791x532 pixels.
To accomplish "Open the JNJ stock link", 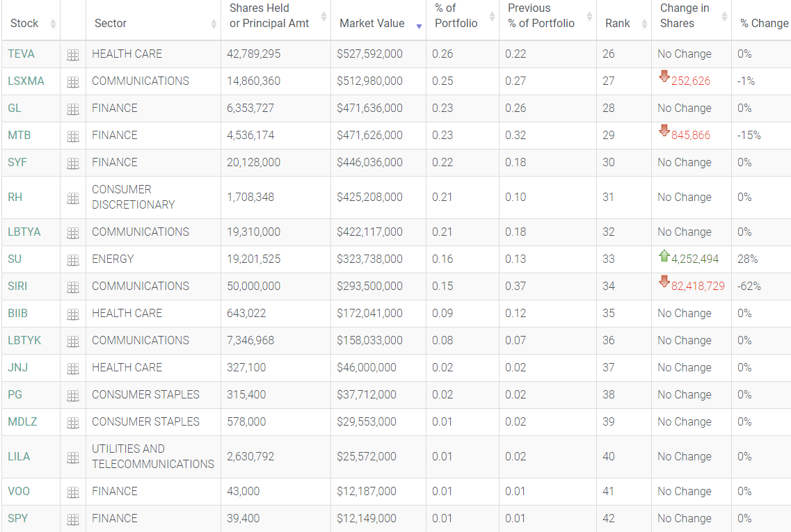I will (x=17, y=368).
